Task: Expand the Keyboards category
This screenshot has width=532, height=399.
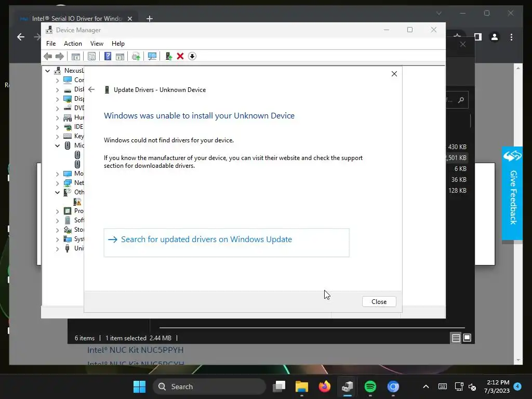Action: (x=57, y=136)
